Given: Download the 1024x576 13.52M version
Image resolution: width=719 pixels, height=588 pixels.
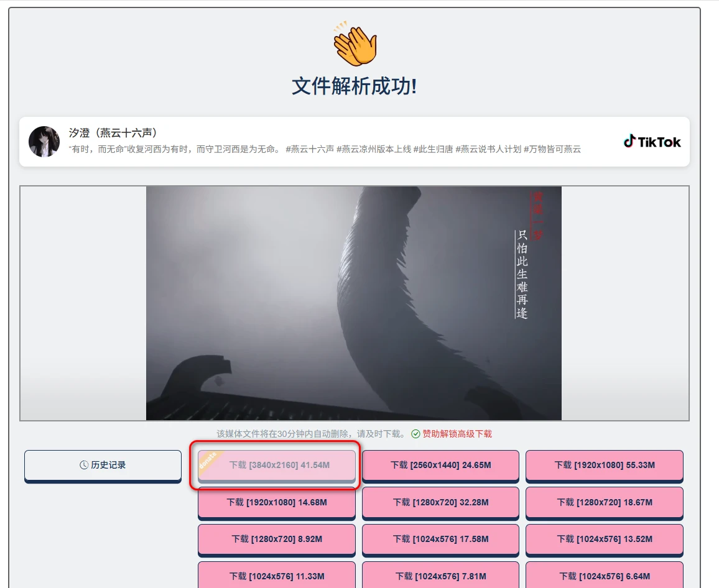Looking at the screenshot, I should pyautogui.click(x=604, y=540).
